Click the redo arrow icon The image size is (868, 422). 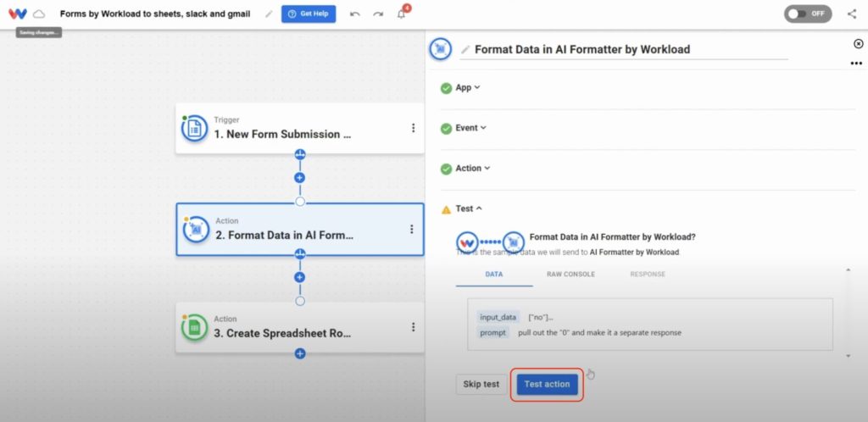[x=378, y=14]
